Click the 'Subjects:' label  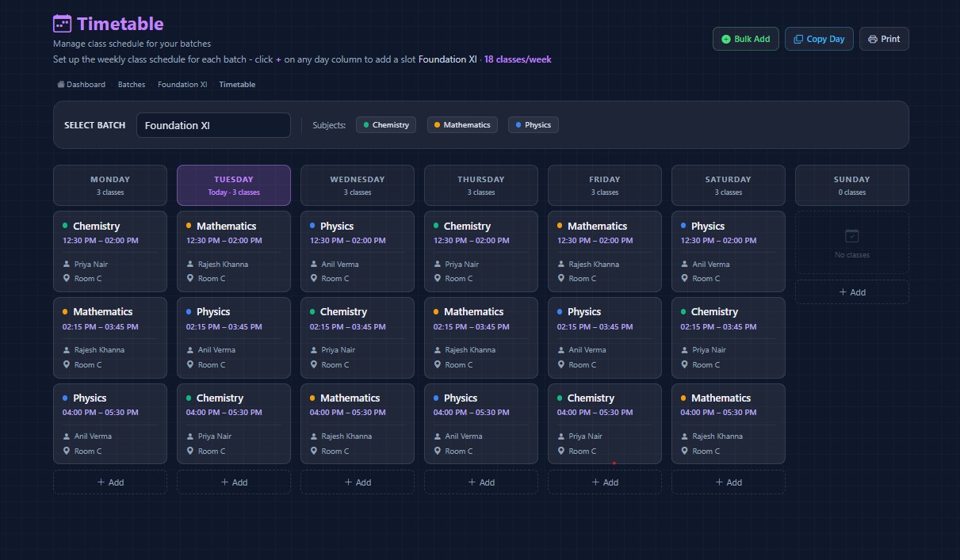point(329,125)
